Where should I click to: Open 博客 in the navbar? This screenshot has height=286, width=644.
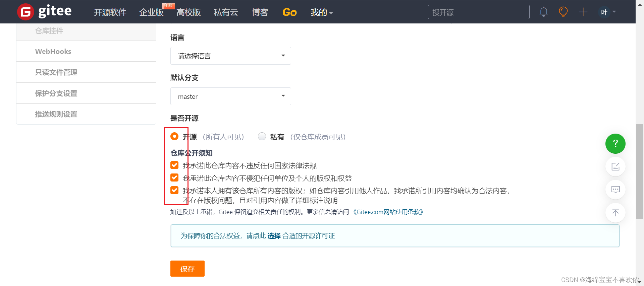tap(260, 12)
